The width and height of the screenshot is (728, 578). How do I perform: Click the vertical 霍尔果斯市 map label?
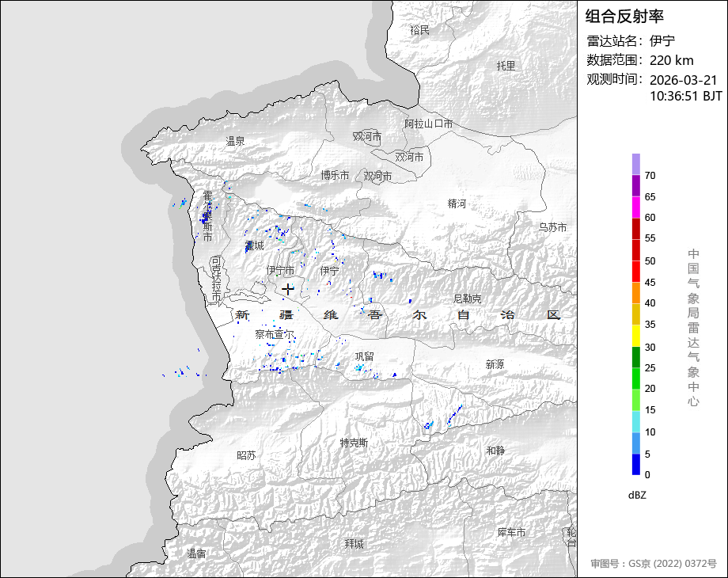[207, 216]
